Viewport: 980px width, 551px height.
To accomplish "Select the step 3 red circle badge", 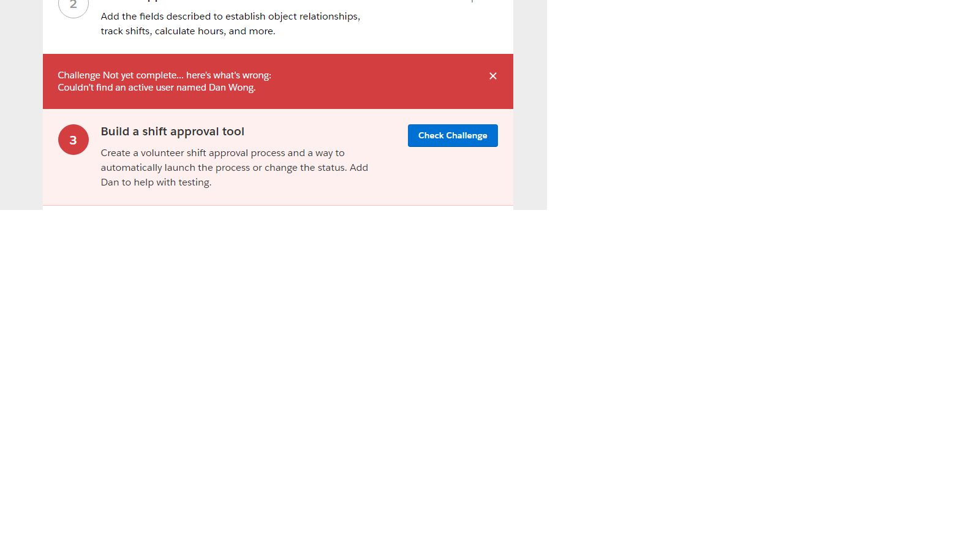I will pyautogui.click(x=73, y=140).
